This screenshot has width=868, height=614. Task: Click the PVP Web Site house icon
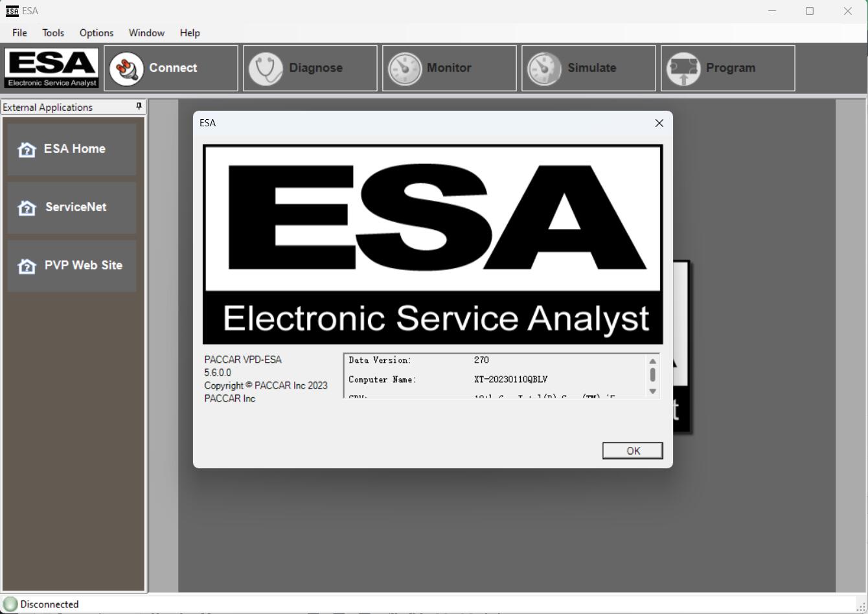(x=27, y=266)
